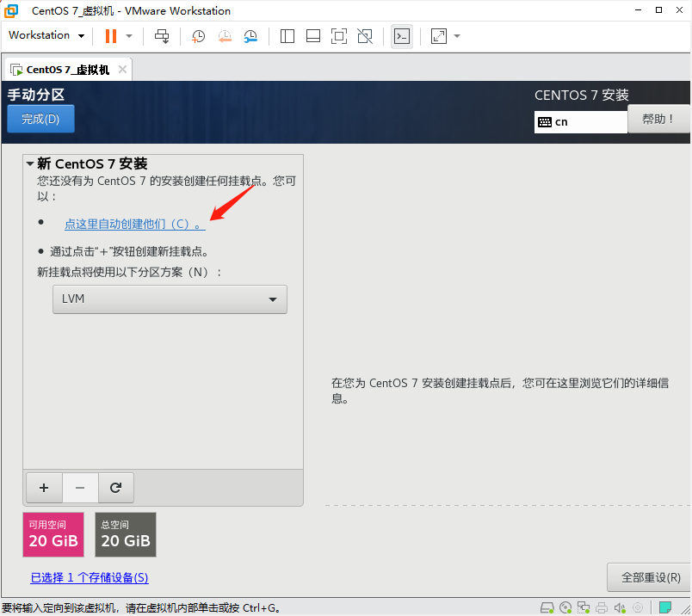
Task: Open the power options dropdown arrow
Action: (x=129, y=36)
